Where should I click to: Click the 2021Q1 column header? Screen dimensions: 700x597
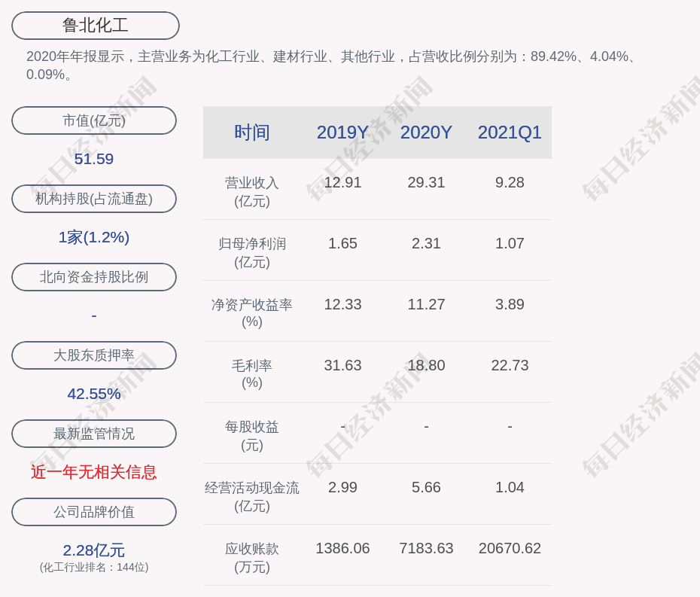[x=510, y=132]
